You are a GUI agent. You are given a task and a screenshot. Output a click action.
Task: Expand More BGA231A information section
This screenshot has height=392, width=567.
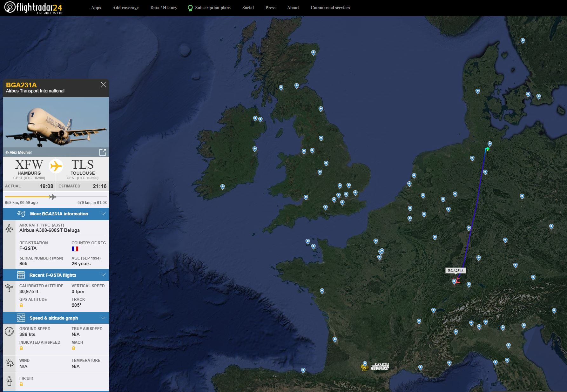click(56, 214)
